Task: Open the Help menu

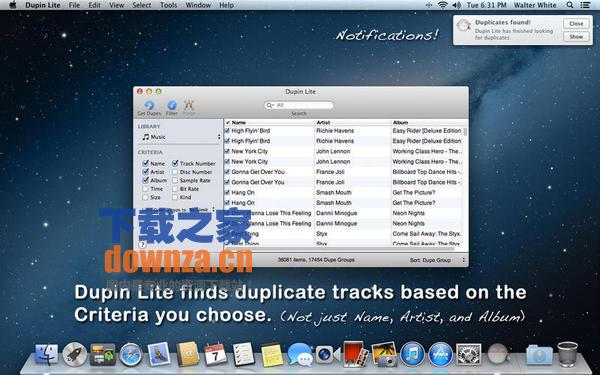Action: pos(226,5)
